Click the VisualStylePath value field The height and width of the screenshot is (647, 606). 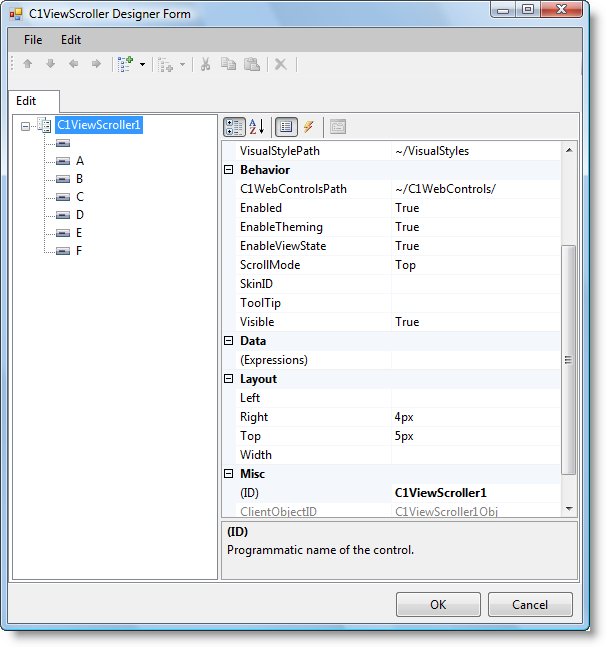point(476,151)
